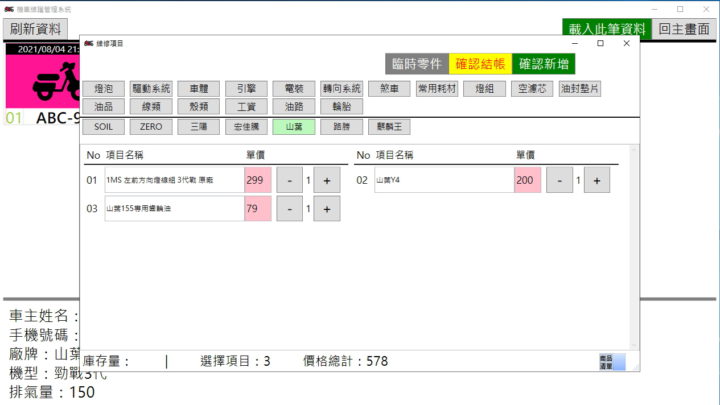This screenshot has width=720, height=405.
Task: Click 刷新資料 to refresh data
Action: pyautogui.click(x=36, y=29)
